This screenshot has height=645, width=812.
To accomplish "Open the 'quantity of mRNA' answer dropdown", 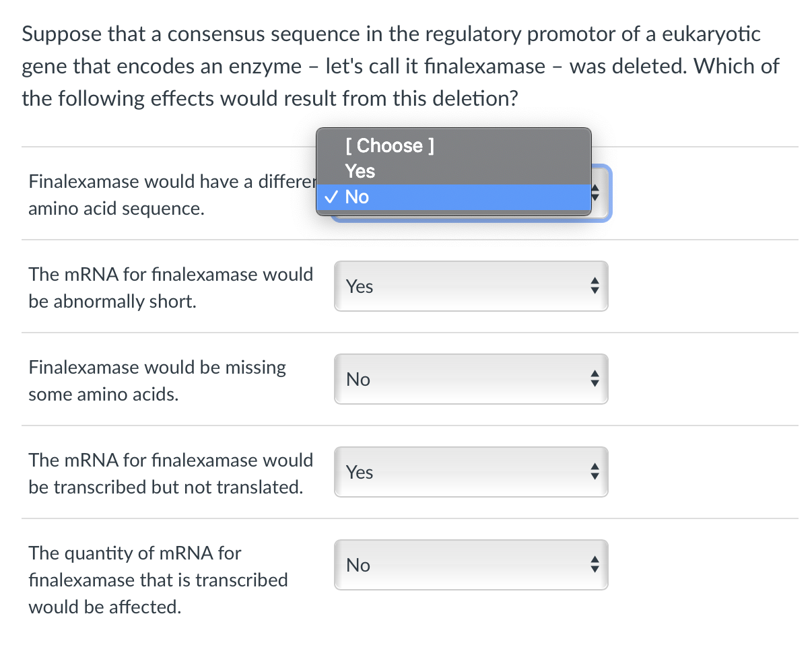I will point(471,565).
